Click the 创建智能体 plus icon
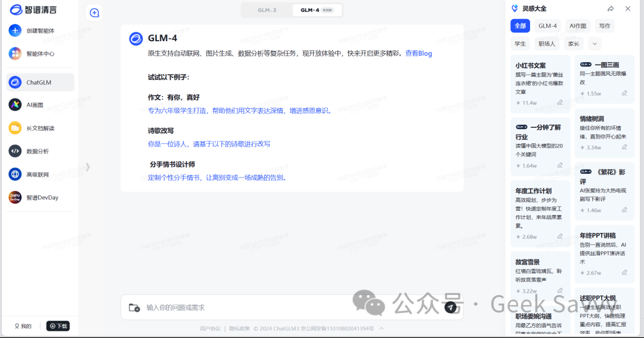Viewport: 644px width, 338px height. [x=15, y=30]
